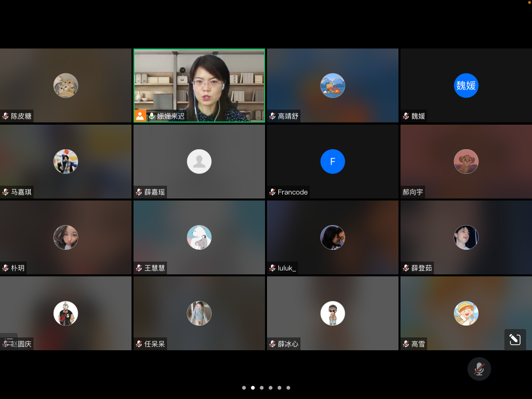Jump to the last page indicator dot

[288, 388]
